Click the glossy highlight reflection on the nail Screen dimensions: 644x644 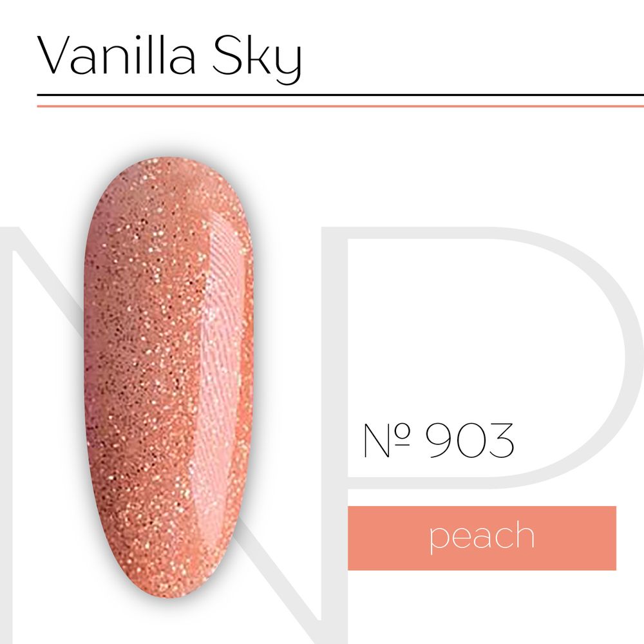pyautogui.click(x=218, y=370)
